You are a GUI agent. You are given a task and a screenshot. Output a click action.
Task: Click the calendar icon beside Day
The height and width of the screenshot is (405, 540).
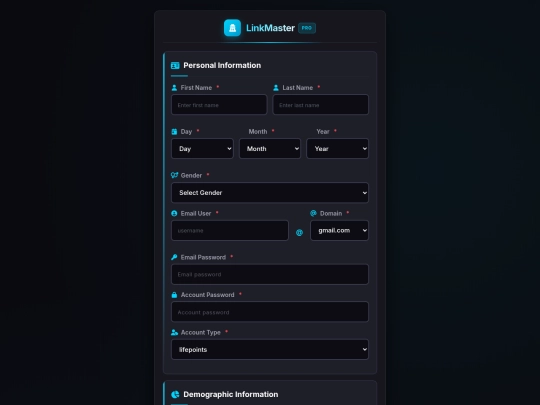tap(174, 132)
